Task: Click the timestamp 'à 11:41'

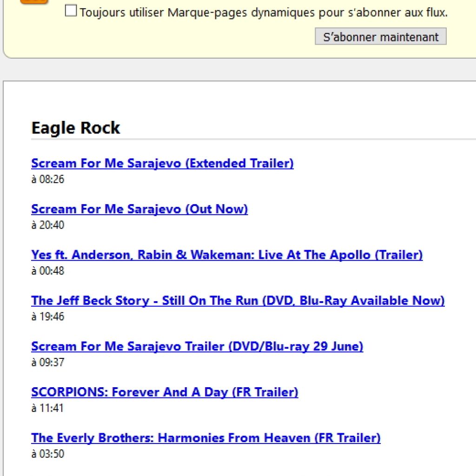Action: [x=47, y=408]
